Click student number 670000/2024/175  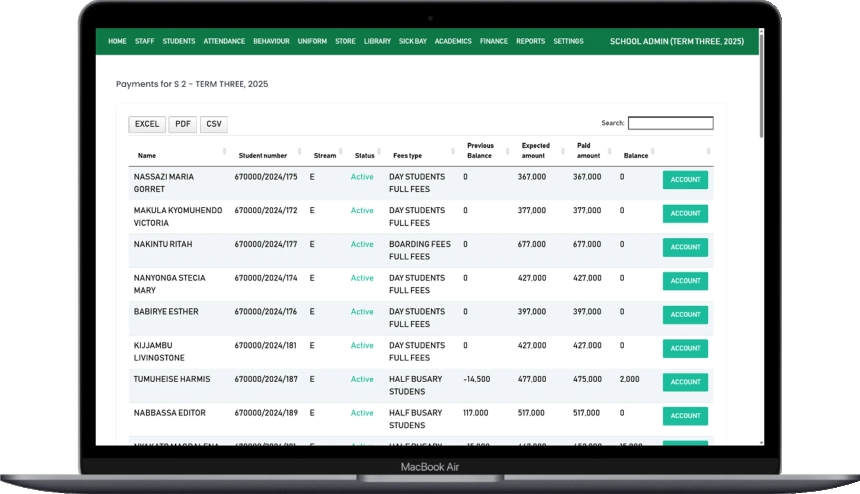(x=266, y=177)
